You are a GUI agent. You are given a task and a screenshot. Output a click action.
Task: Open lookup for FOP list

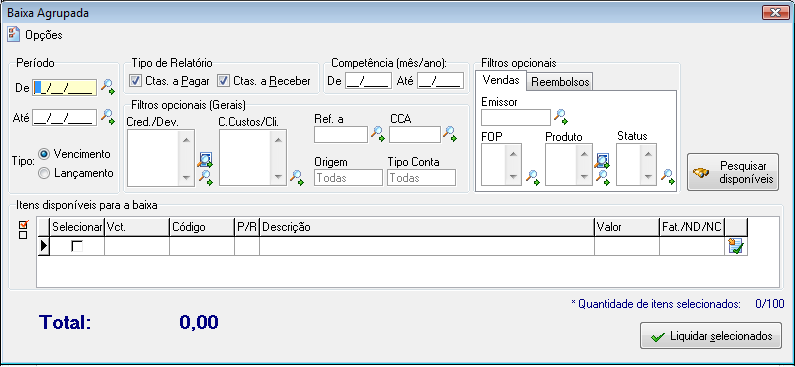coord(532,177)
